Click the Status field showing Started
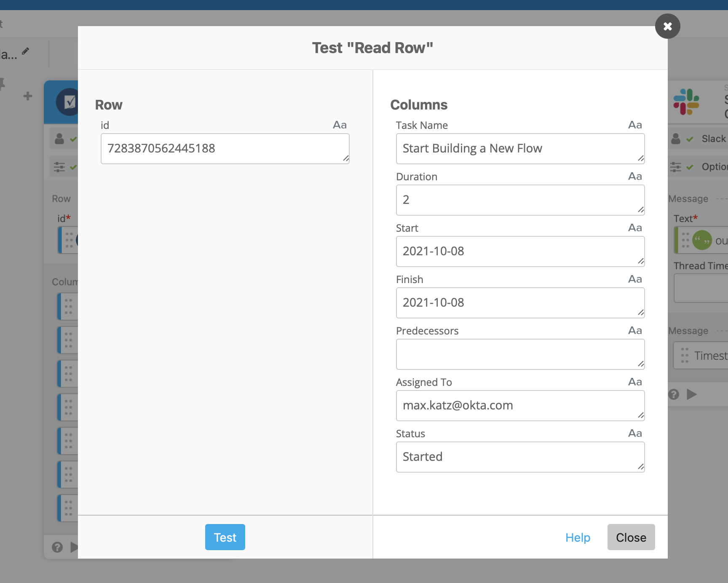This screenshot has width=728, height=583. 520,457
